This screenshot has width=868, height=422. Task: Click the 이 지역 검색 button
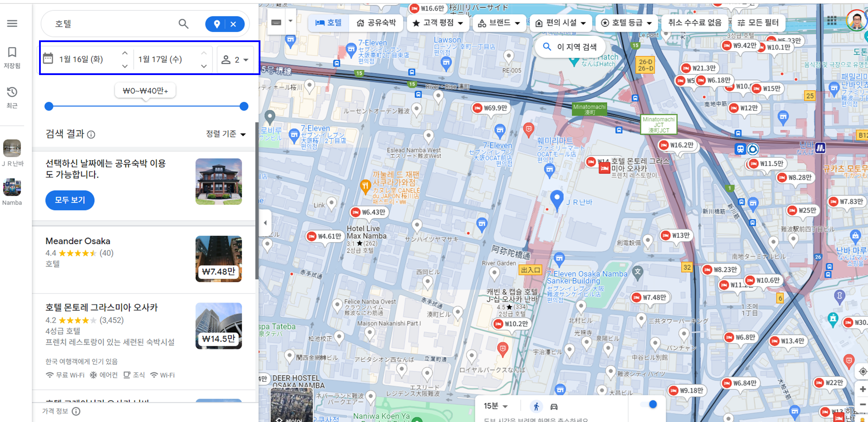(x=569, y=46)
